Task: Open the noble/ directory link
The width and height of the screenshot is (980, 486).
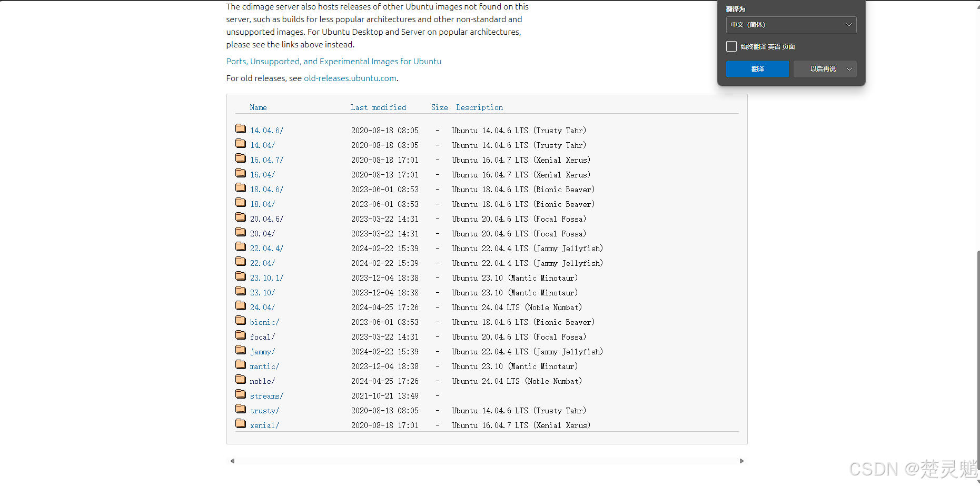Action: [262, 381]
